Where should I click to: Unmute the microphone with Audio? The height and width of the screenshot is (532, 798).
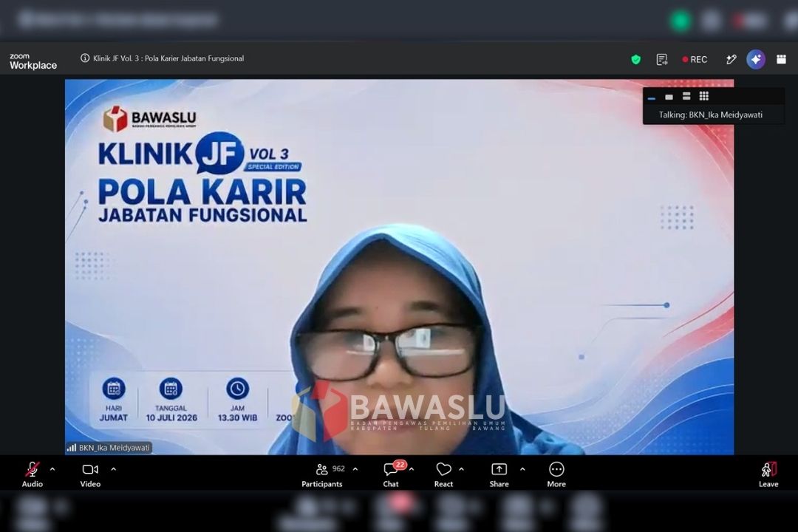[x=32, y=475]
